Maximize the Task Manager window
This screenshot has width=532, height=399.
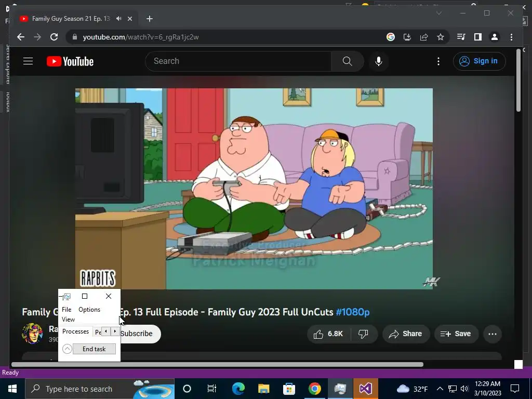tap(85, 296)
